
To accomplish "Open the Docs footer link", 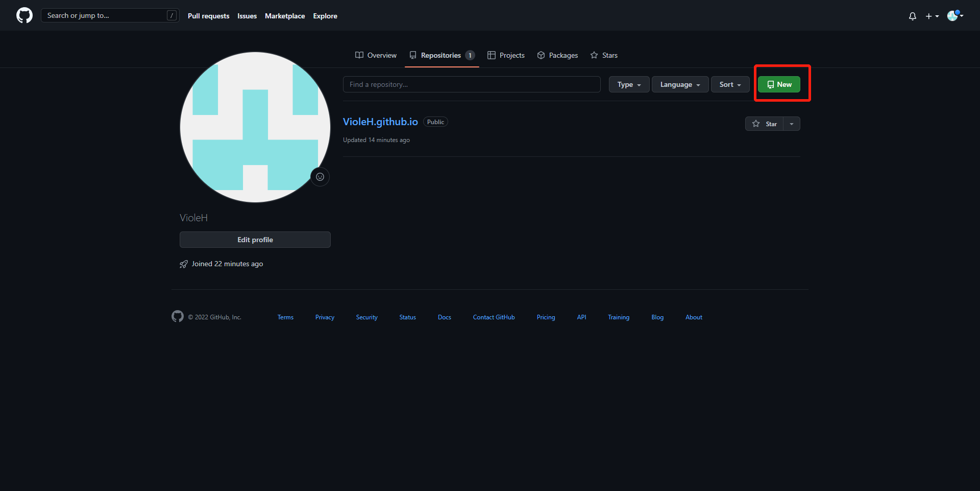I will coord(444,317).
